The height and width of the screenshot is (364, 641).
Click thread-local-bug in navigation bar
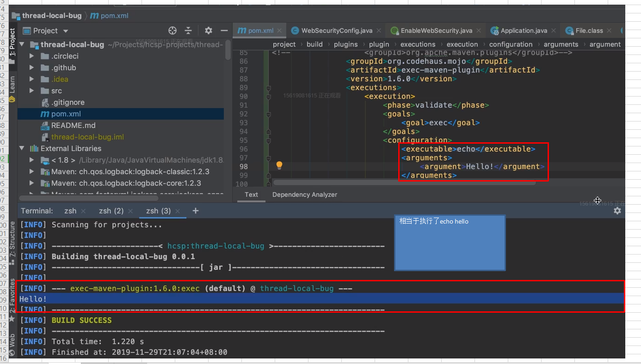click(x=51, y=16)
